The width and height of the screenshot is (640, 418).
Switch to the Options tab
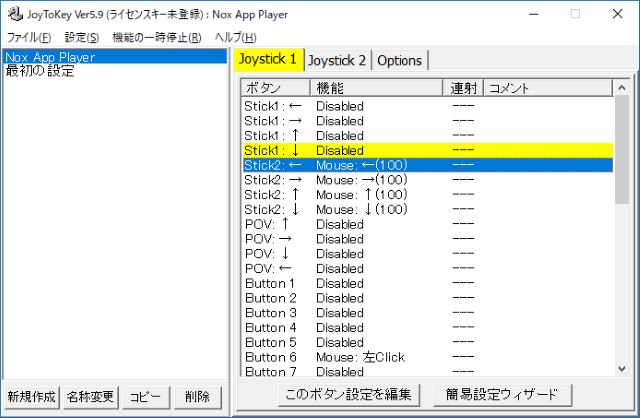(x=399, y=60)
